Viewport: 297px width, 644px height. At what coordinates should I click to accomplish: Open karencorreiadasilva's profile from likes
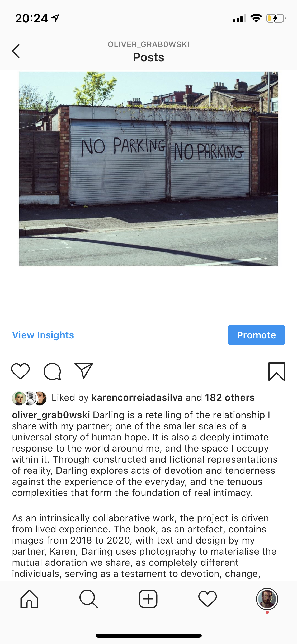[x=137, y=398]
